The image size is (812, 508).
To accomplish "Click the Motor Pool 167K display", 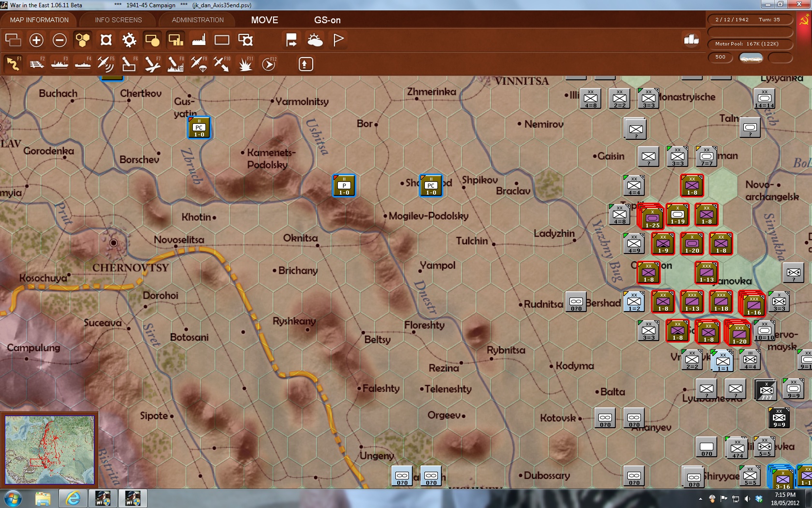I will click(750, 44).
